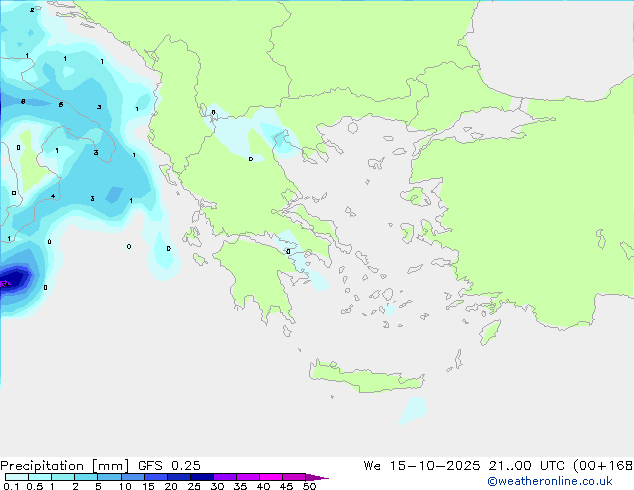The height and width of the screenshot is (490, 634).
Task: Click the '50' legend scale label
Action: click(309, 486)
